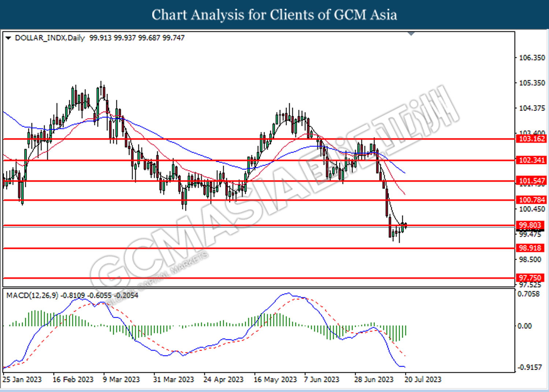Click the 25 Jan 2023 date label
This screenshot has width=549, height=392.
tap(22, 380)
